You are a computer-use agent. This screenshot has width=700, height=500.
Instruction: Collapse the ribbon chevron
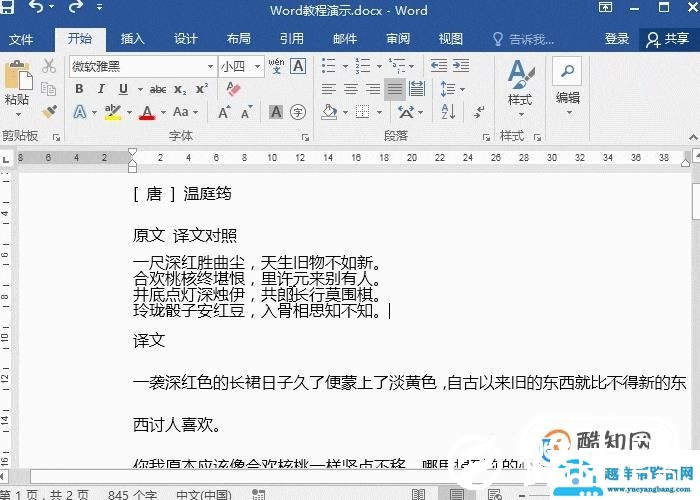[x=693, y=137]
